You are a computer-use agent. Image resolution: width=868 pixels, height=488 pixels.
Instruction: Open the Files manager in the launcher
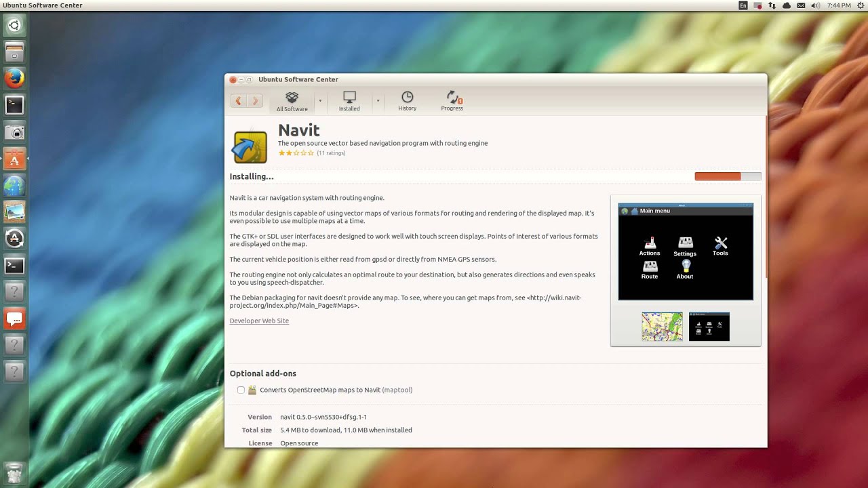(14, 52)
